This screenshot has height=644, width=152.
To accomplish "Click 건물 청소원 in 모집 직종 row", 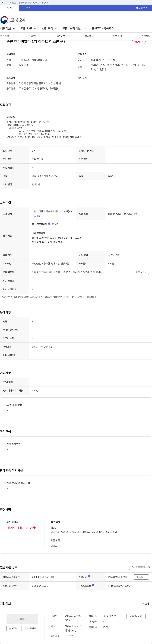I will [37, 159].
